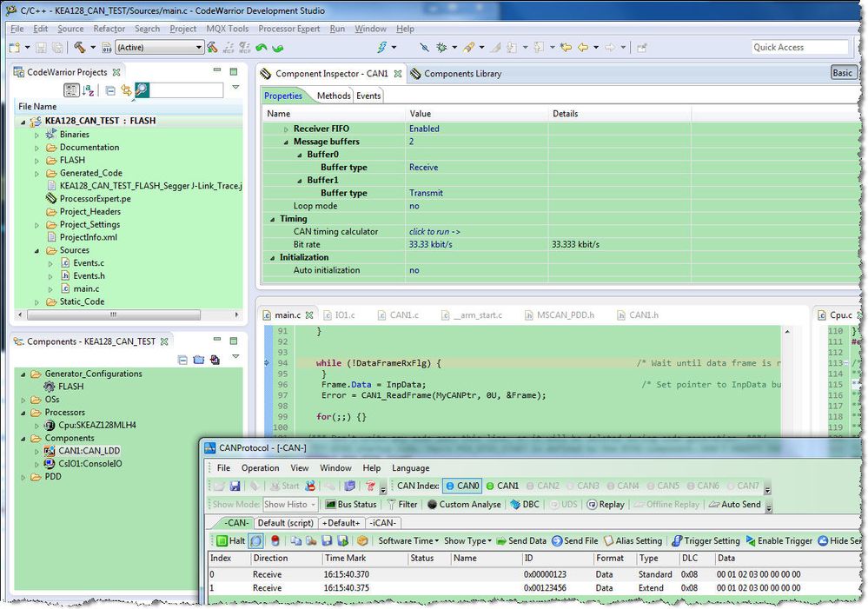Open Alias Setting in CANProtocol
Image resolution: width=868 pixels, height=609 pixels.
tap(633, 541)
